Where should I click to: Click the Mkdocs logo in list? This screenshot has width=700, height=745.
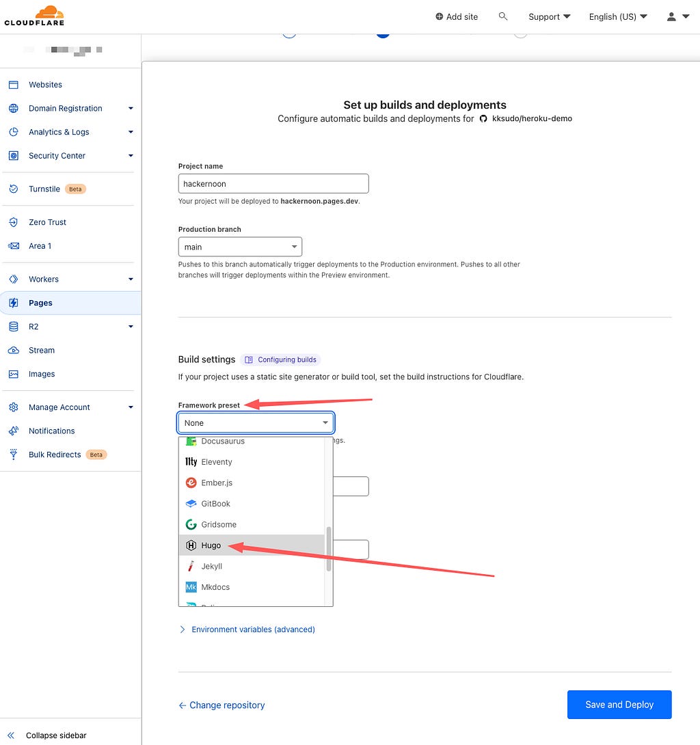(x=191, y=587)
